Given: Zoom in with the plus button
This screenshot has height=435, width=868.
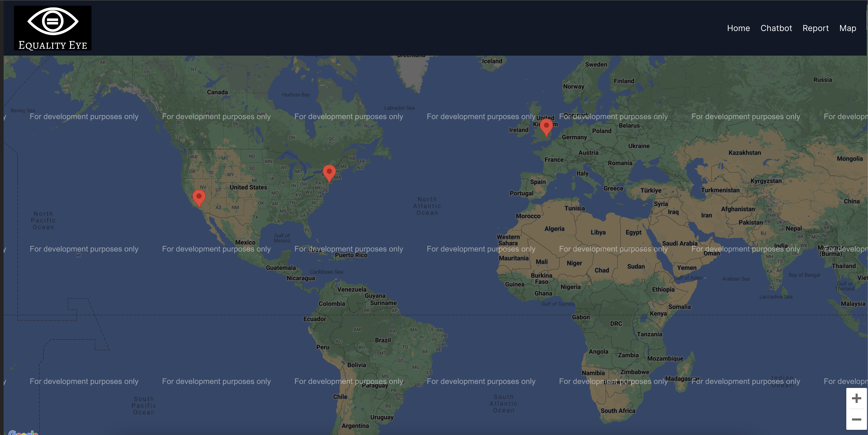Looking at the screenshot, I should pyautogui.click(x=856, y=399).
